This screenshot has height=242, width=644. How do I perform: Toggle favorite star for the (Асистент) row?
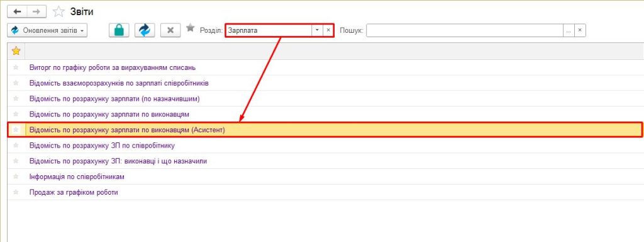16,130
